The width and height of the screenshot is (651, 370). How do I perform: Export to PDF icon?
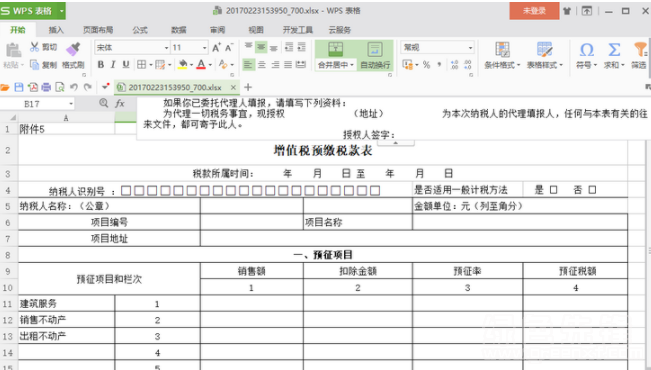(x=32, y=87)
